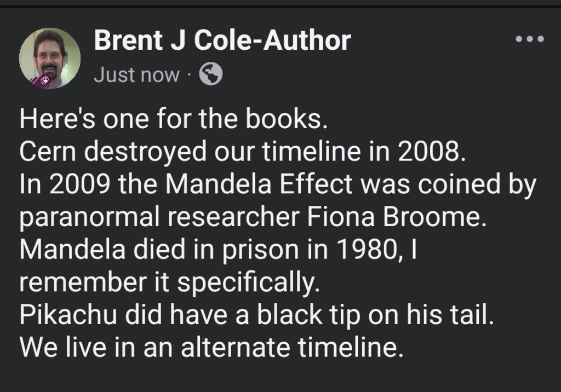Click the line "Here's one for the books."
The width and height of the screenshot is (561, 392).
[173, 120]
